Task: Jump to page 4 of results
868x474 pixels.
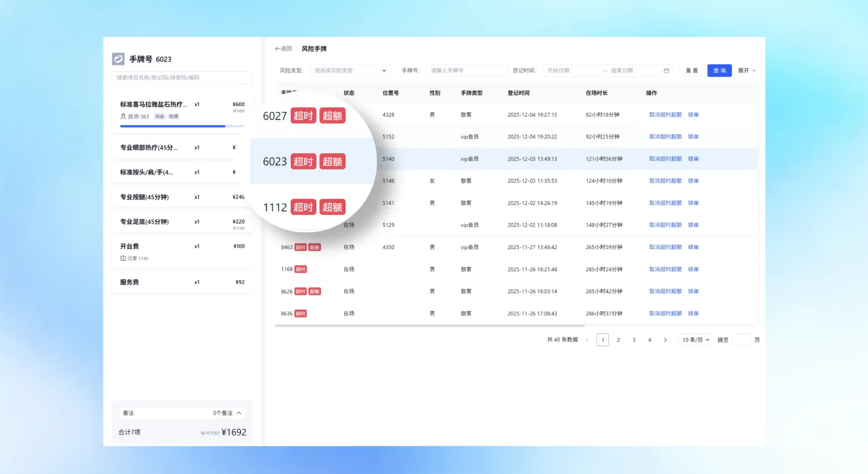Action: click(x=650, y=340)
